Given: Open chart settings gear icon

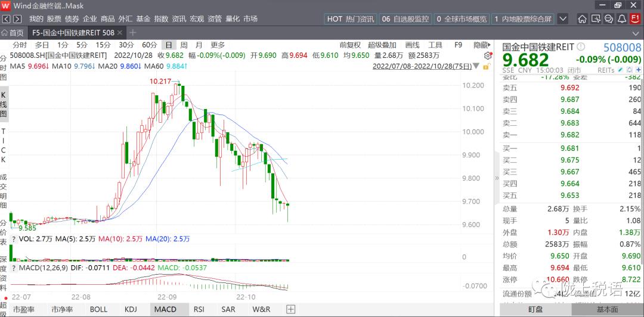Looking at the screenshot, I should 488,56.
